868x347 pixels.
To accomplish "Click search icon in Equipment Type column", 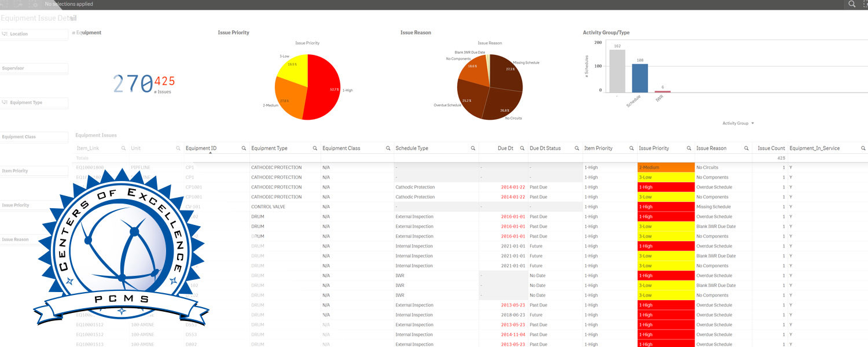I will click(x=315, y=149).
